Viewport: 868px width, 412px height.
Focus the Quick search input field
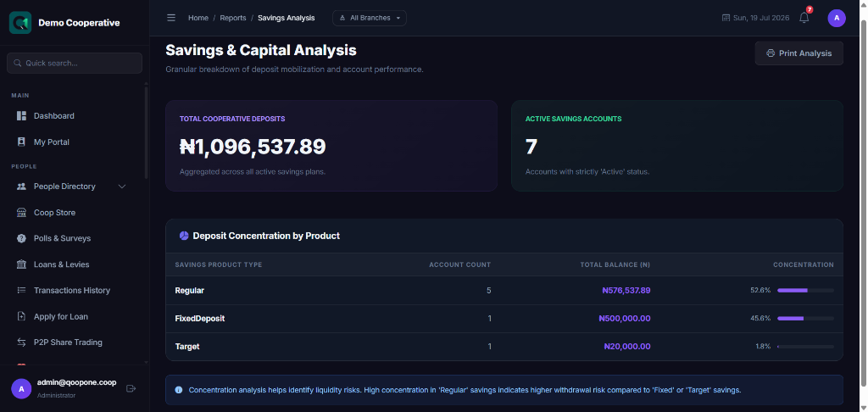(75, 63)
